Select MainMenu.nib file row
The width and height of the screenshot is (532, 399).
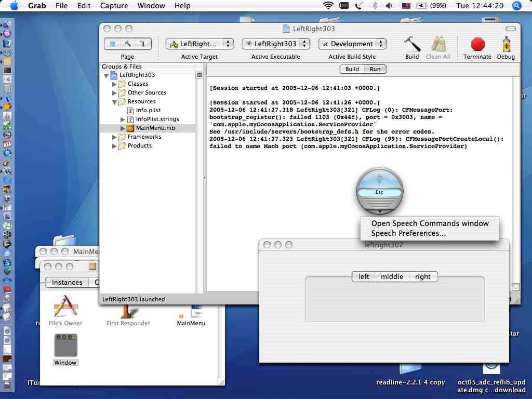click(148, 128)
